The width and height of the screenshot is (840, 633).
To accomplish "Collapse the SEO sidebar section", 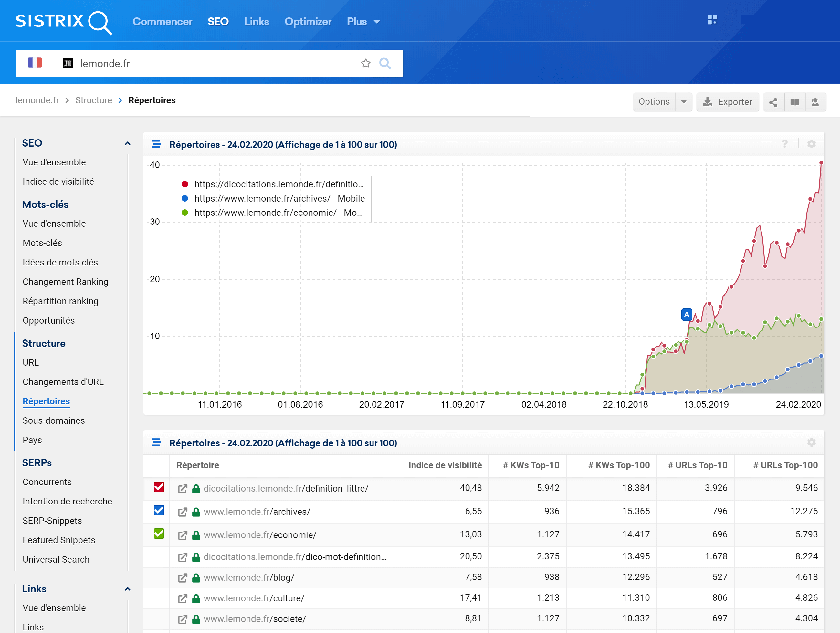I will 128,143.
